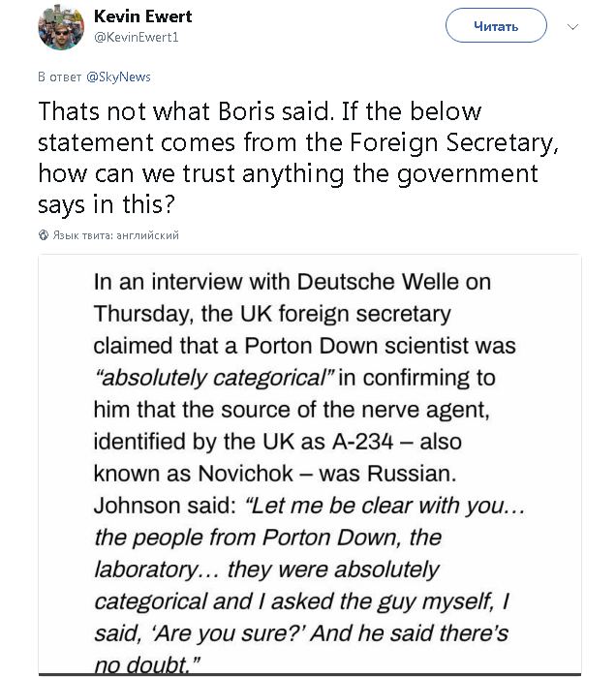Open the Kevin Ewert display name link
616x678 pixels.
(142, 16)
